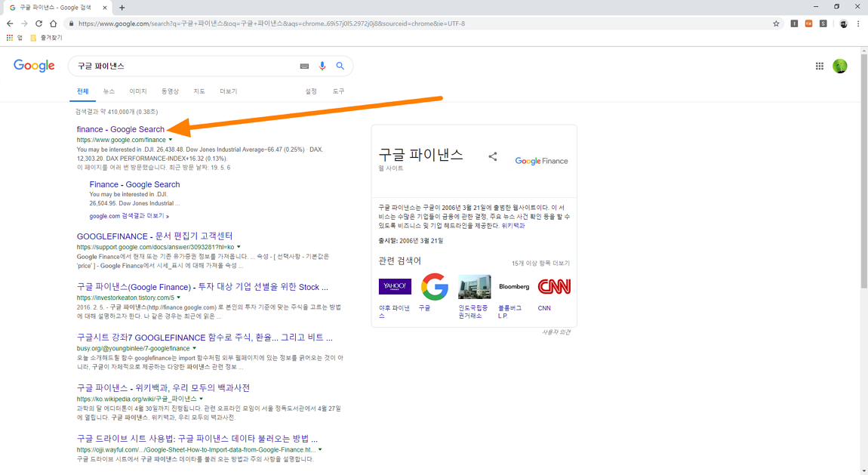Open 설정 search settings
This screenshot has height=475, width=868.
coord(311,91)
